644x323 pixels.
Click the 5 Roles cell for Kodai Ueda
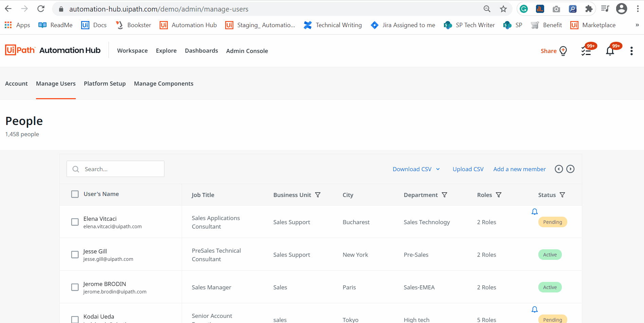[x=486, y=320]
